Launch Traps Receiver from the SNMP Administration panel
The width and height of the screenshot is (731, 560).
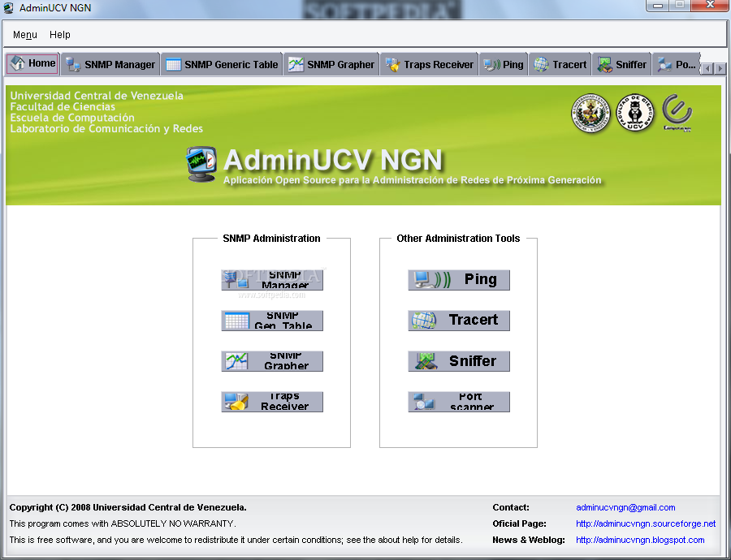pos(272,402)
